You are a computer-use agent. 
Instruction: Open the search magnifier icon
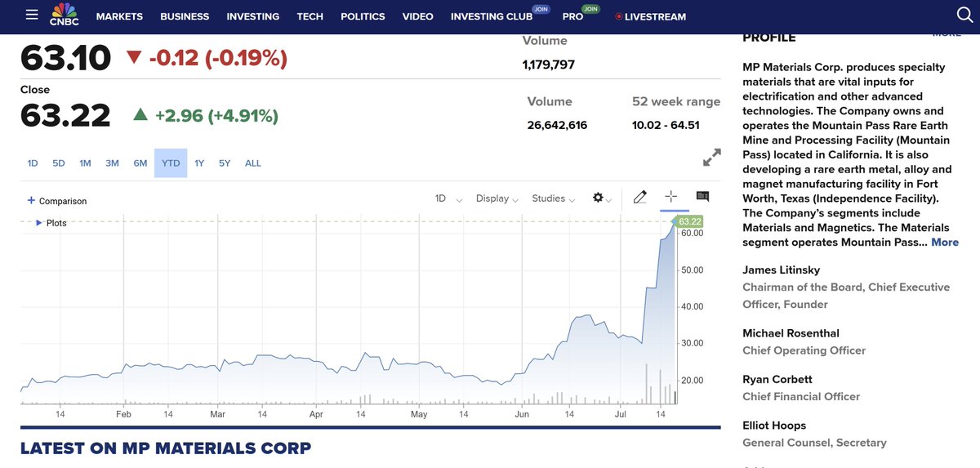[x=964, y=15]
